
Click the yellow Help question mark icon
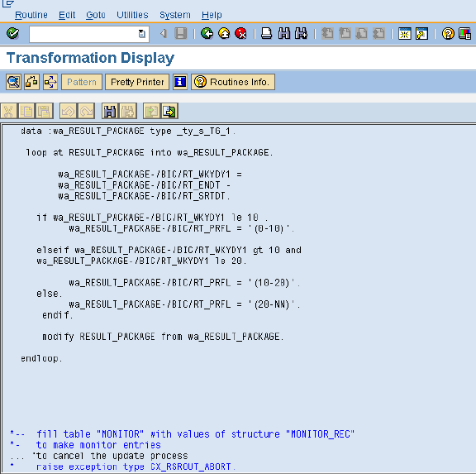(448, 33)
